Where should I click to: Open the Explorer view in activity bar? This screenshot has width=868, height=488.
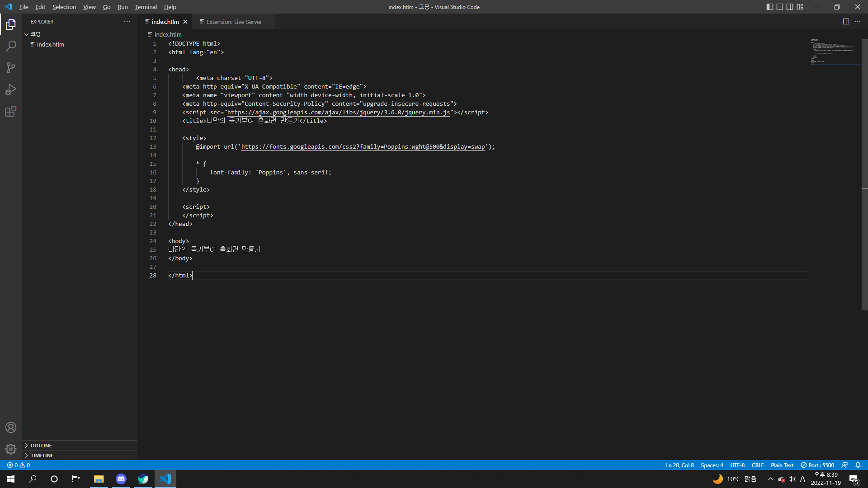(x=11, y=24)
